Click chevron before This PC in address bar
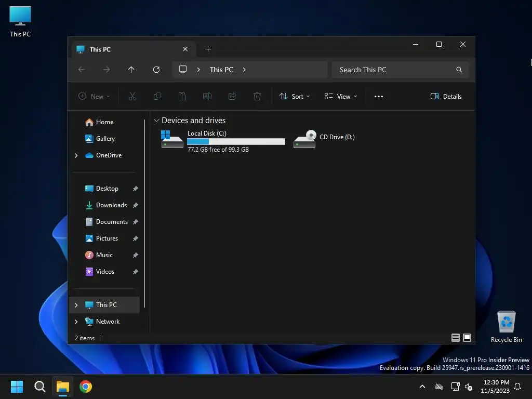 198,70
